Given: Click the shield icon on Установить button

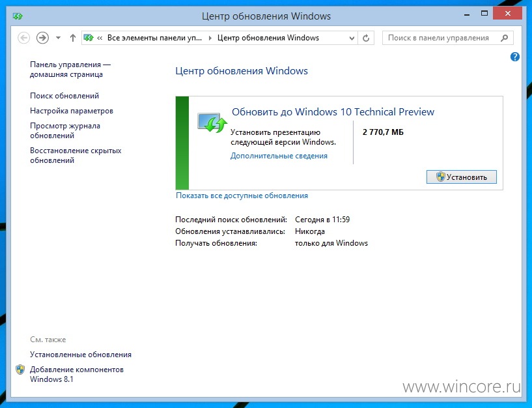Looking at the screenshot, I should pos(440,177).
